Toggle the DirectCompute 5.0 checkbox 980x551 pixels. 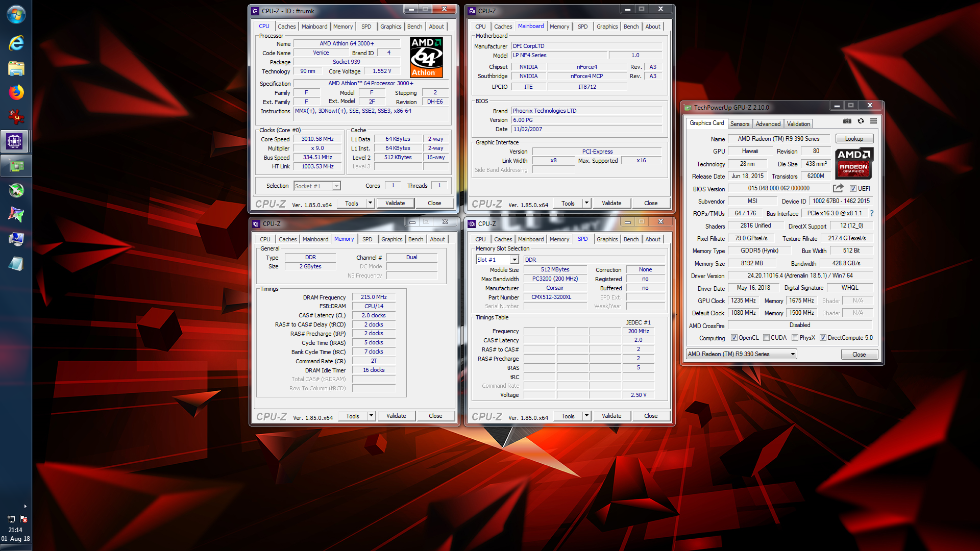point(823,338)
